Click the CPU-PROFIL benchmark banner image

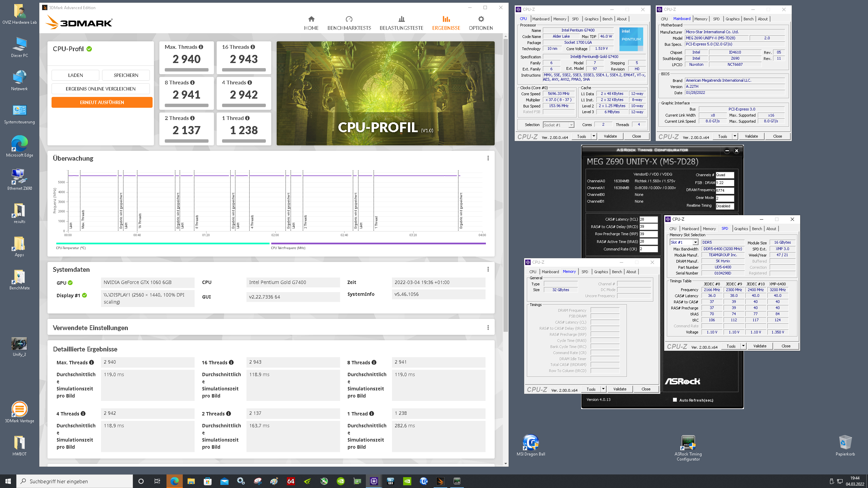tap(386, 94)
